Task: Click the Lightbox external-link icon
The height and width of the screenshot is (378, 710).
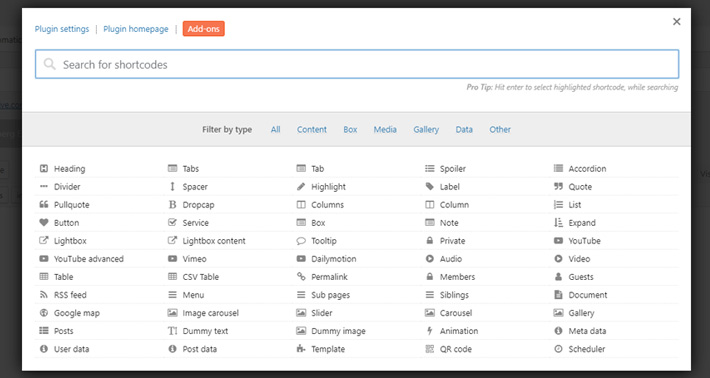Action: 44,240
